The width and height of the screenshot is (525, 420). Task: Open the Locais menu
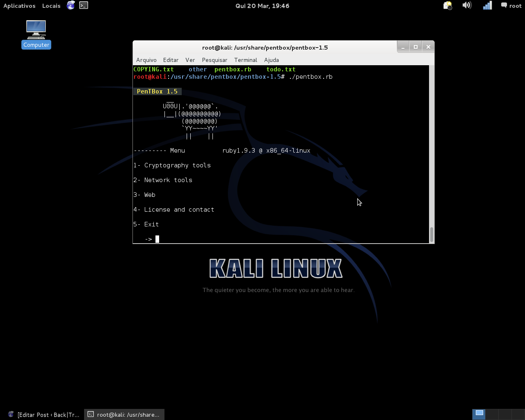click(51, 6)
